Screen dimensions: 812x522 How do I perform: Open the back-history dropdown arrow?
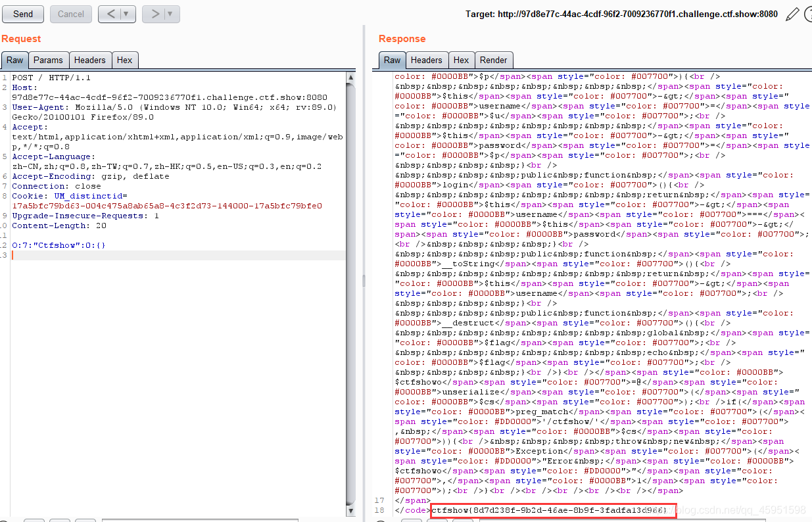point(128,14)
